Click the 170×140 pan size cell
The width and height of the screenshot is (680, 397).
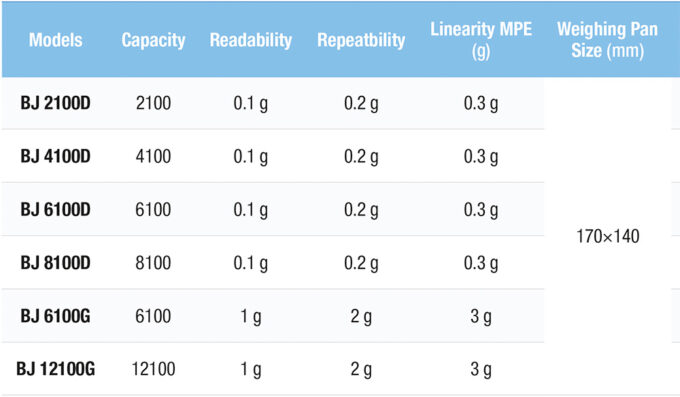(608, 236)
